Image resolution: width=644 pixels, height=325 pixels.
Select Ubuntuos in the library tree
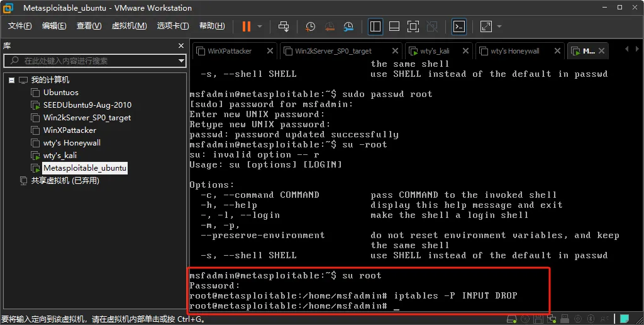click(61, 93)
